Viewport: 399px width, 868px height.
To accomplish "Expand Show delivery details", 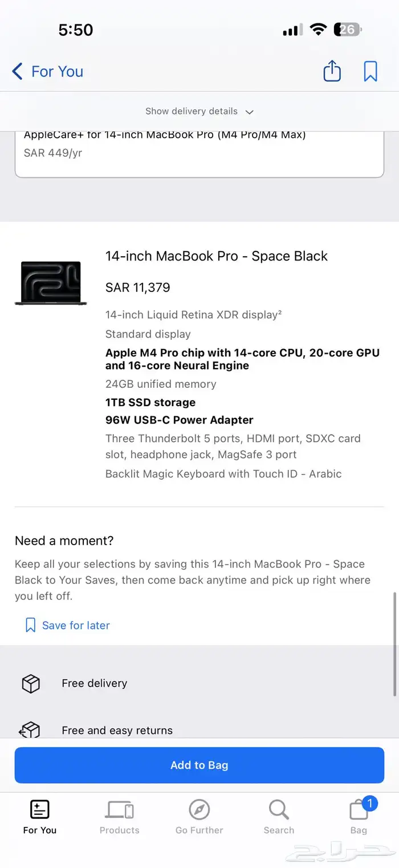I will pyautogui.click(x=192, y=111).
